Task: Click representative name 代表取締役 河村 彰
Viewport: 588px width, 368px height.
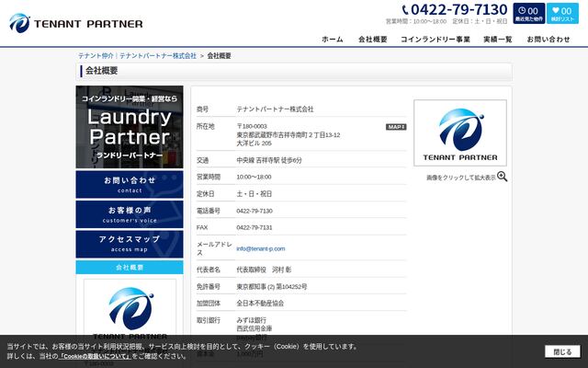Action: (264, 270)
